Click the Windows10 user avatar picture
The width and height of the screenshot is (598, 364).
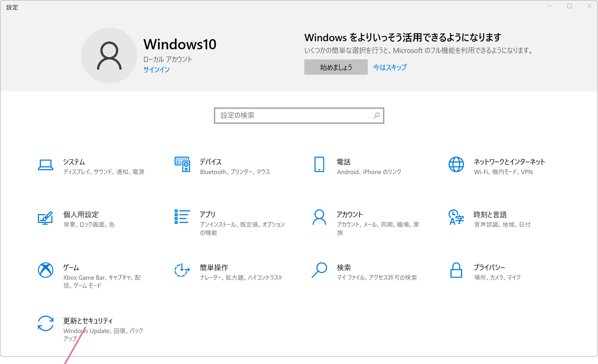109,55
